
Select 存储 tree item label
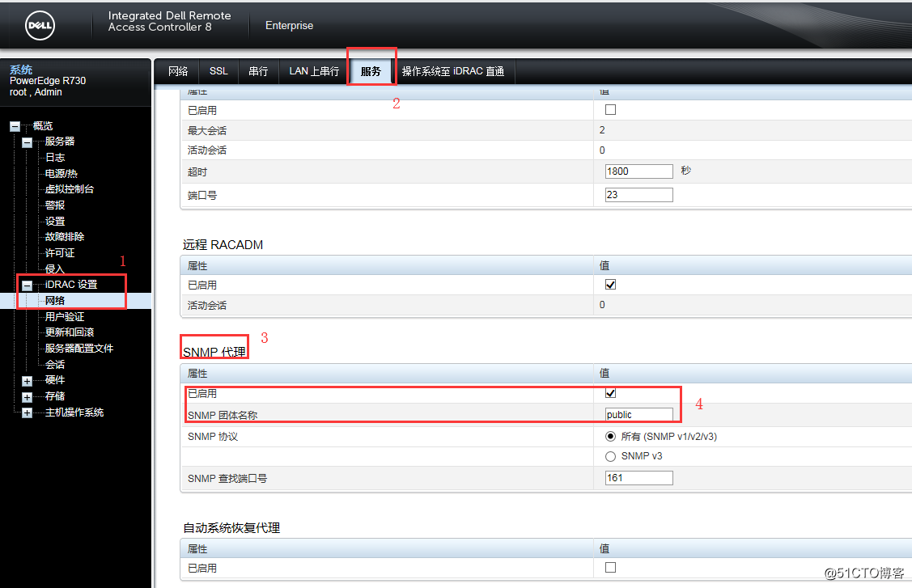[55, 396]
